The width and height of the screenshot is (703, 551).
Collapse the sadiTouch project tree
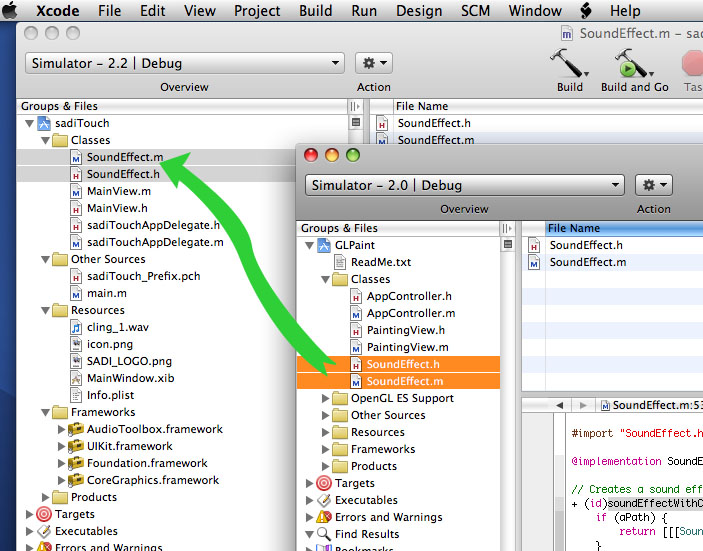point(30,123)
